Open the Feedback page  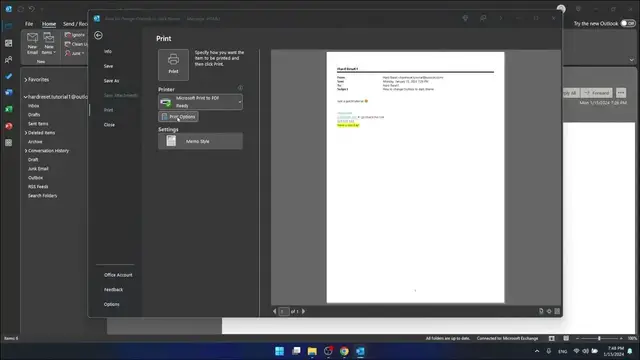coord(113,290)
